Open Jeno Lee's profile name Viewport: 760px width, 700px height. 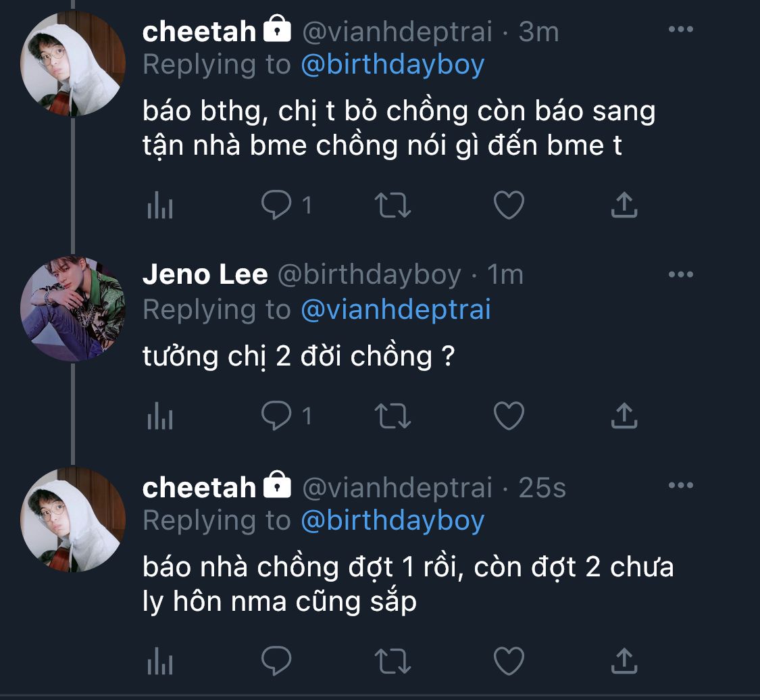pos(205,275)
